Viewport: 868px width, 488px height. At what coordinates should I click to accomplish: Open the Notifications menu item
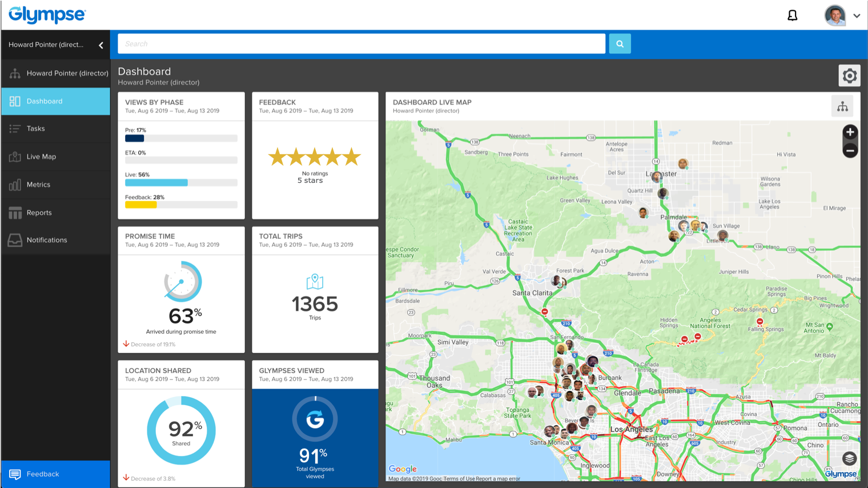point(55,240)
